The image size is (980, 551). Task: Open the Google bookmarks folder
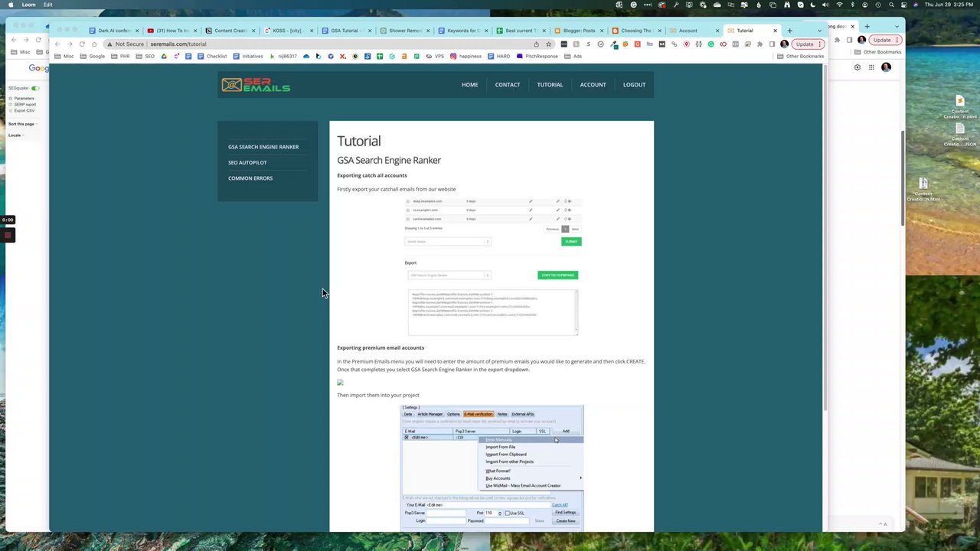[93, 56]
